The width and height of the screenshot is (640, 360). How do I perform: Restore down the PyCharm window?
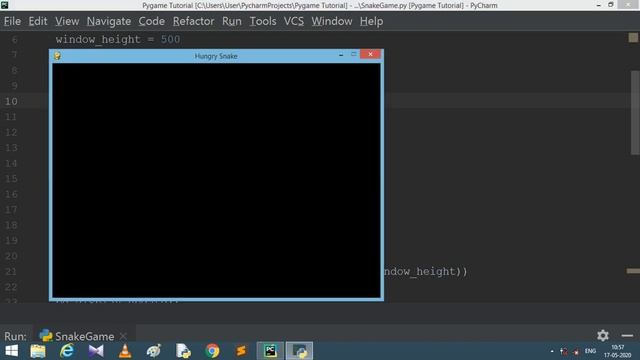pos(611,5)
